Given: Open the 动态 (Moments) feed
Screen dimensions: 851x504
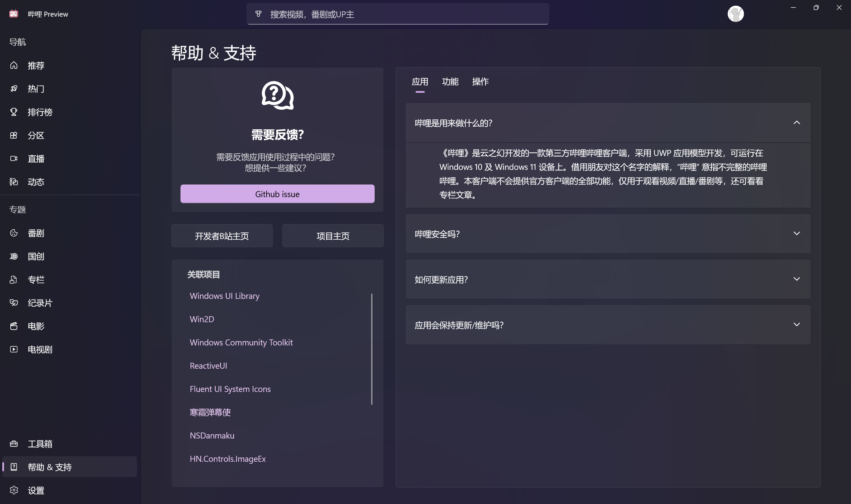Looking at the screenshot, I should click(36, 182).
